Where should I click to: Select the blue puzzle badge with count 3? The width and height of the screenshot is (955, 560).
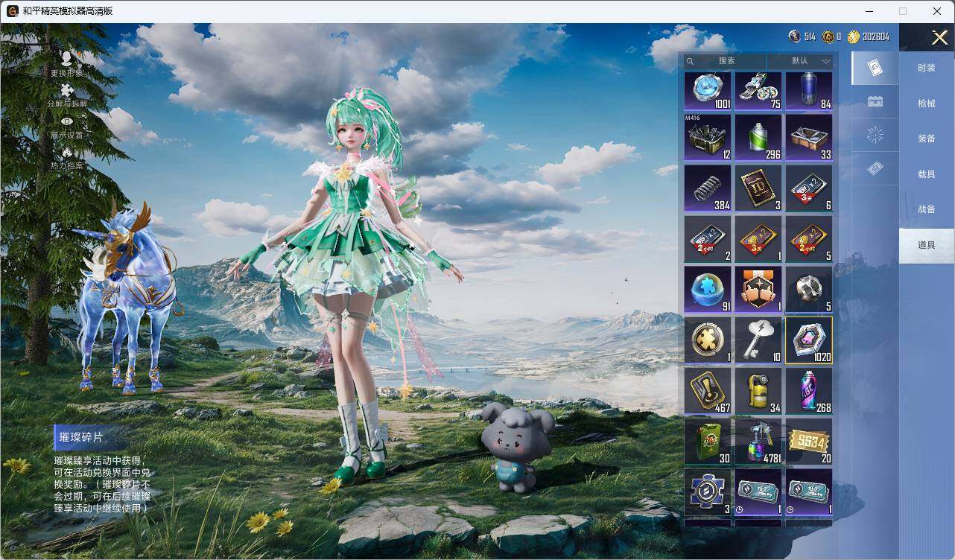click(x=708, y=491)
